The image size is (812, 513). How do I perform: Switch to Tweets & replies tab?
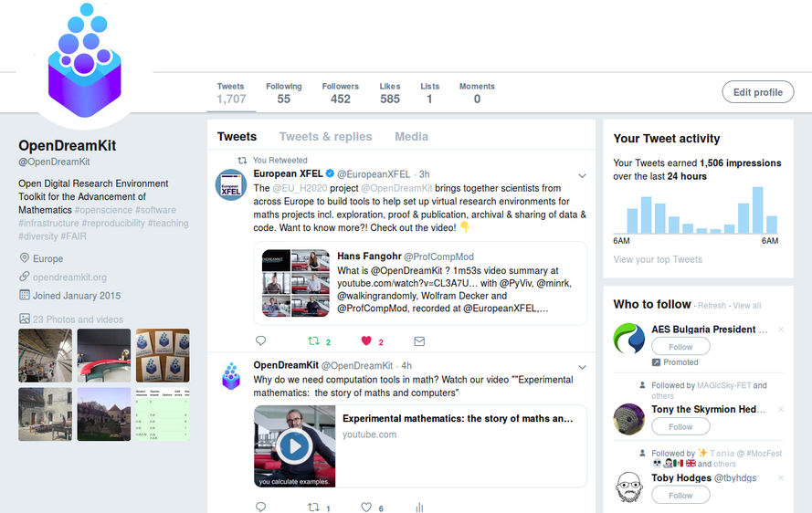(x=326, y=137)
